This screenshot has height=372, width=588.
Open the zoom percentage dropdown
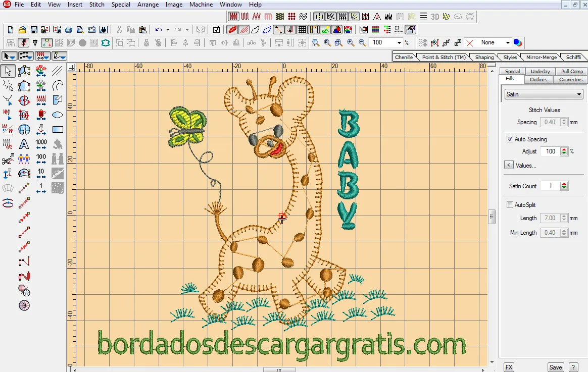(x=398, y=42)
